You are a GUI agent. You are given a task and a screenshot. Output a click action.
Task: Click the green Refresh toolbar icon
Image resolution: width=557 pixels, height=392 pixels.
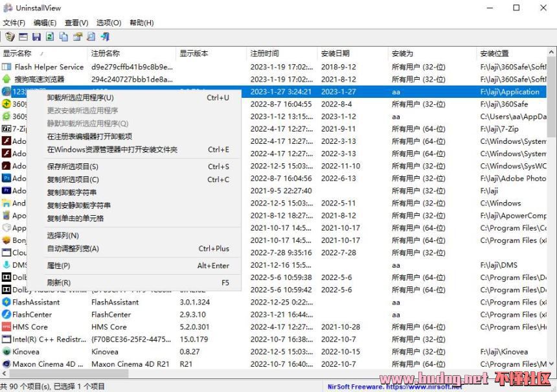[50, 36]
